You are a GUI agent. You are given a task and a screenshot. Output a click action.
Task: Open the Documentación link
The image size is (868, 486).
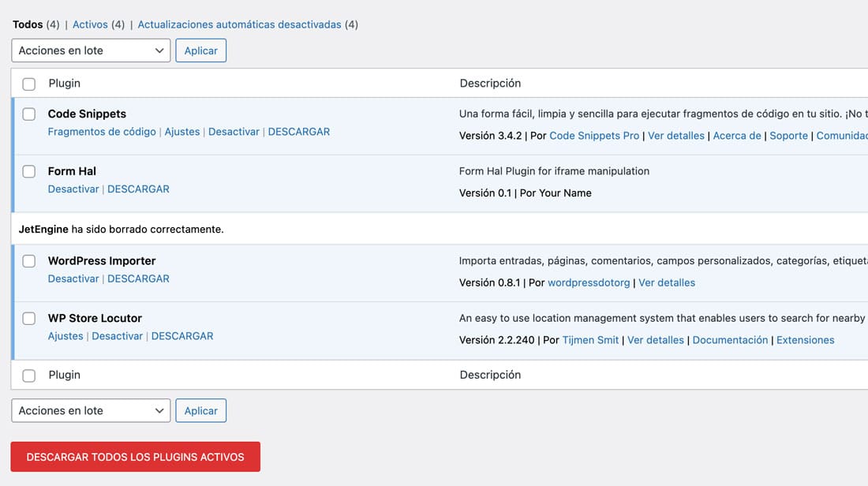[730, 340]
